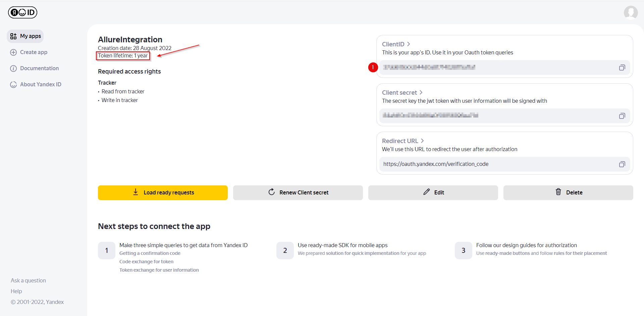
Task: Click the Create app plus icon
Action: 13,52
